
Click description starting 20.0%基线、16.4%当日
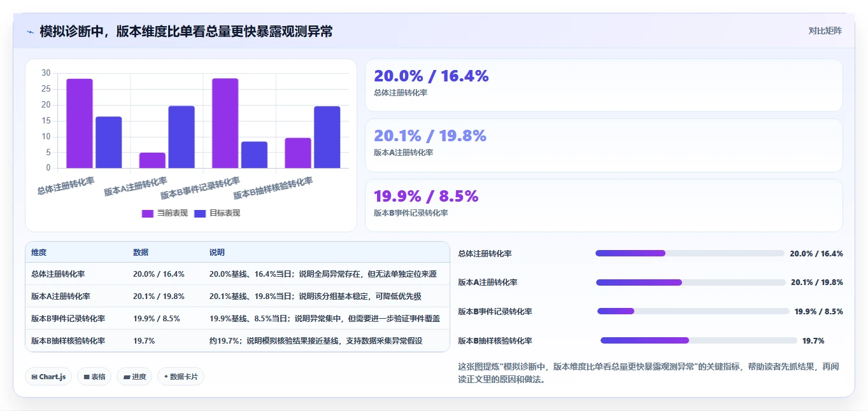[323, 274]
